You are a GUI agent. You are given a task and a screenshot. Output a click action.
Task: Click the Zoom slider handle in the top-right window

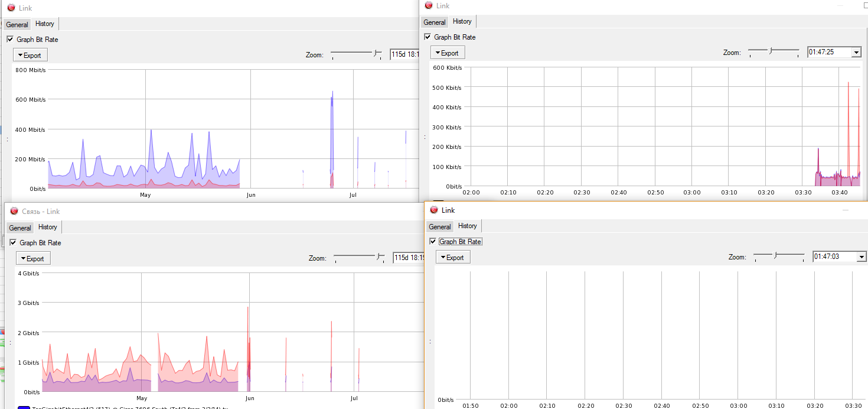click(x=771, y=51)
